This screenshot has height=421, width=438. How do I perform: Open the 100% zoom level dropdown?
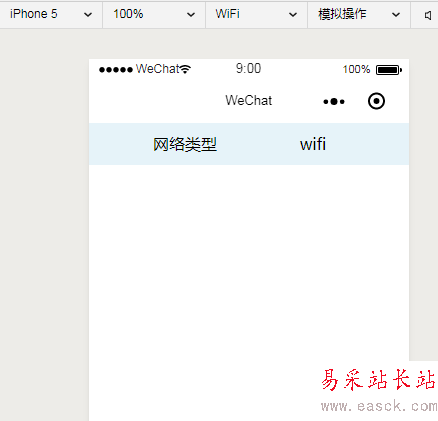(154, 15)
